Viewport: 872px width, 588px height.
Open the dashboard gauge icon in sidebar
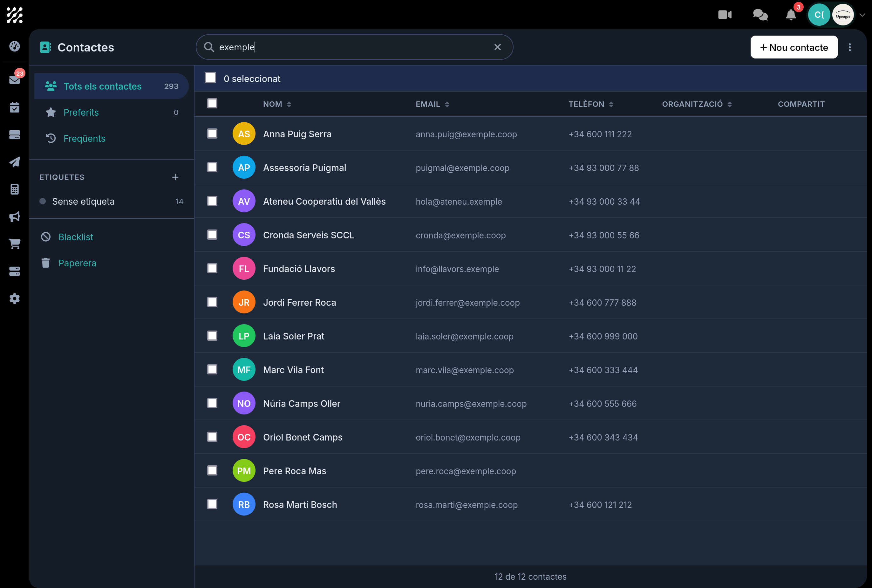(15, 46)
